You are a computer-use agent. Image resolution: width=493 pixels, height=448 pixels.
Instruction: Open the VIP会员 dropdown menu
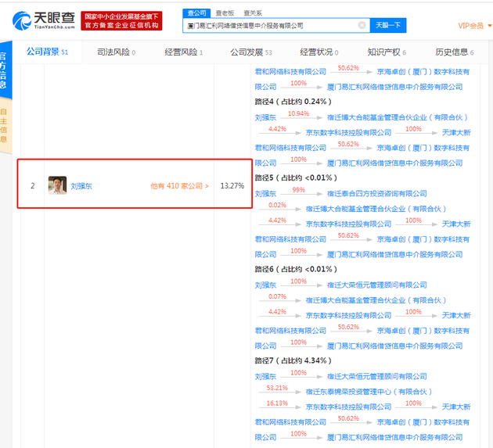click(473, 26)
